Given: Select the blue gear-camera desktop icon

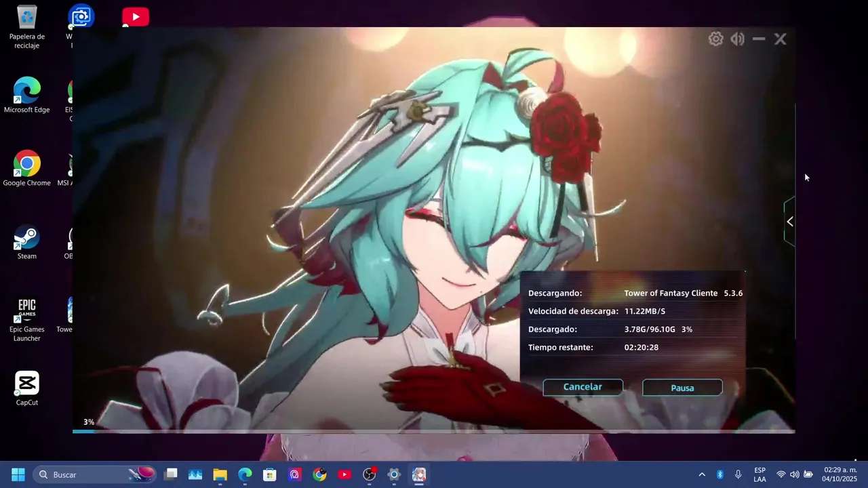Looking at the screenshot, I should [x=81, y=17].
